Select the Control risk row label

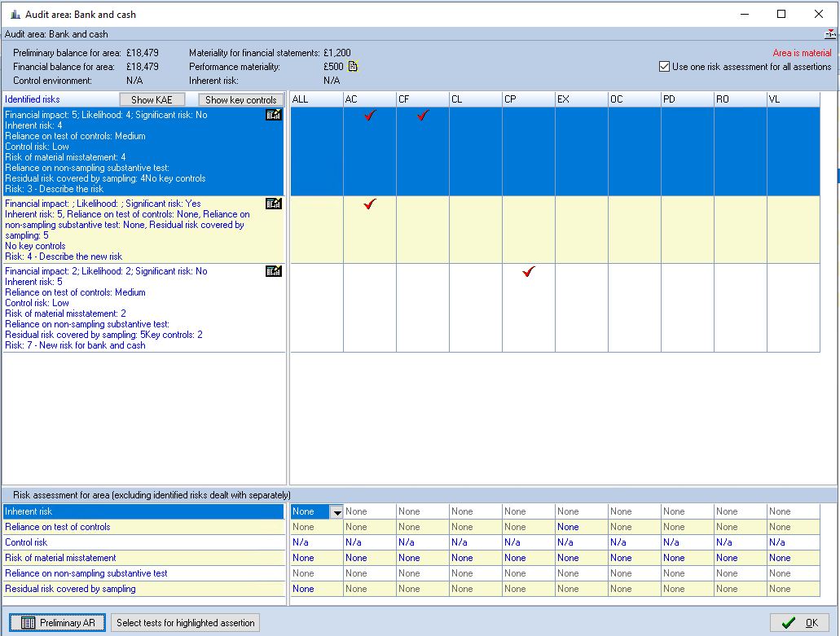click(143, 542)
